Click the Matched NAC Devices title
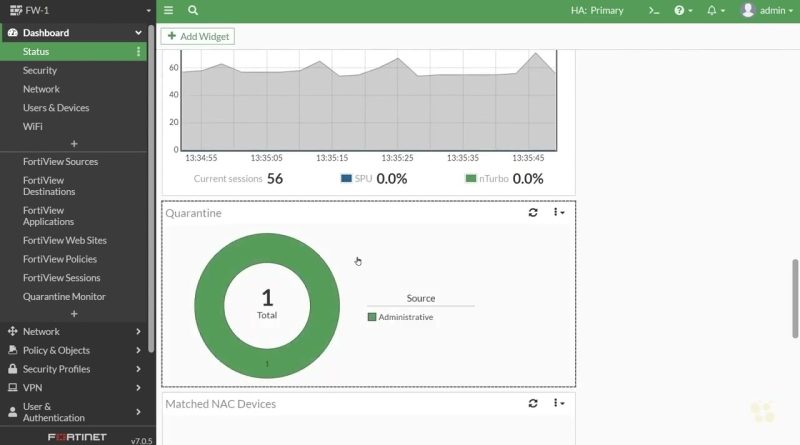Screen dimensions: 800x445 click(x=220, y=404)
